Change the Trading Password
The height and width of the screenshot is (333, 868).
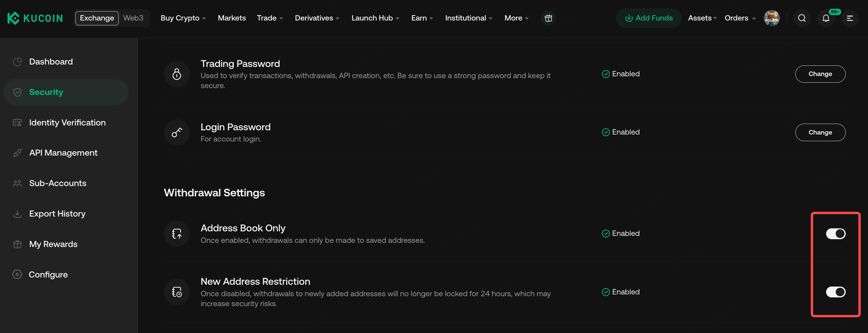(x=820, y=74)
